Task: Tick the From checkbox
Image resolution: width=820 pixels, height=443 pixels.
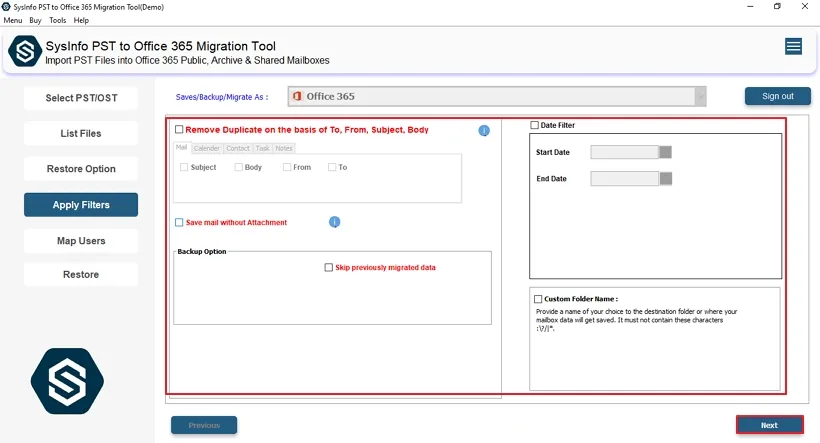Action: coord(287,167)
